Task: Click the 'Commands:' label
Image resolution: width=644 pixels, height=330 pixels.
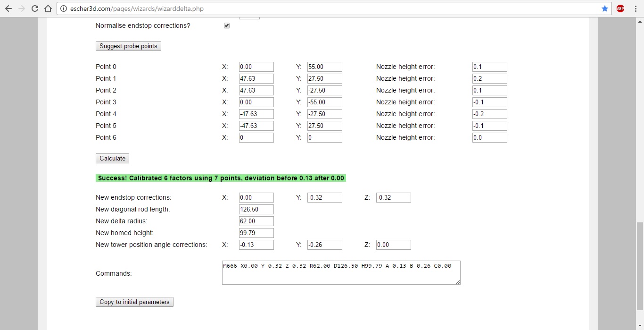Action: click(114, 273)
